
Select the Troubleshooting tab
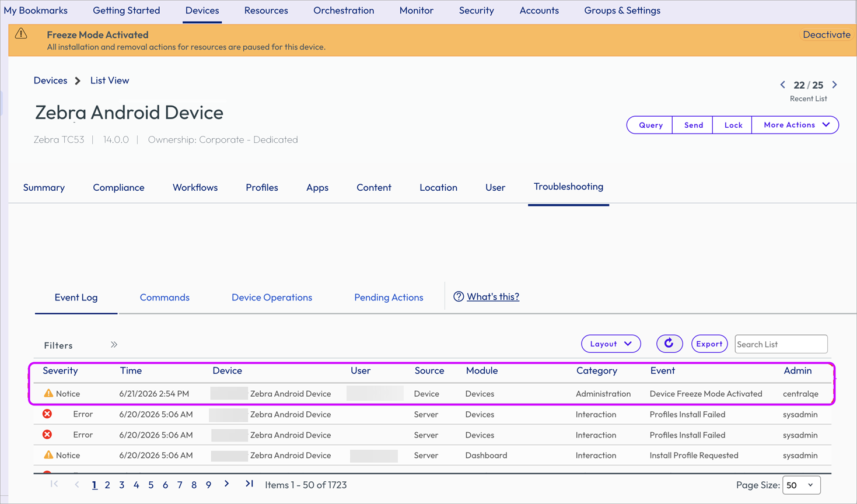(568, 187)
